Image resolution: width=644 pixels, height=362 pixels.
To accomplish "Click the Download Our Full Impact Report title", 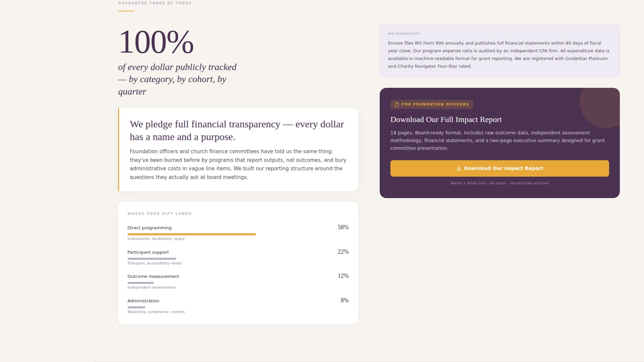I will [446, 120].
